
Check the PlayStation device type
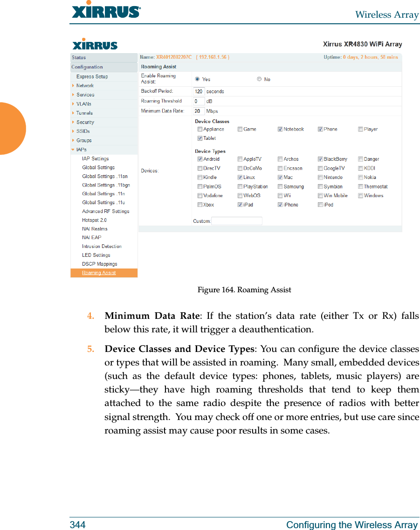[240, 186]
